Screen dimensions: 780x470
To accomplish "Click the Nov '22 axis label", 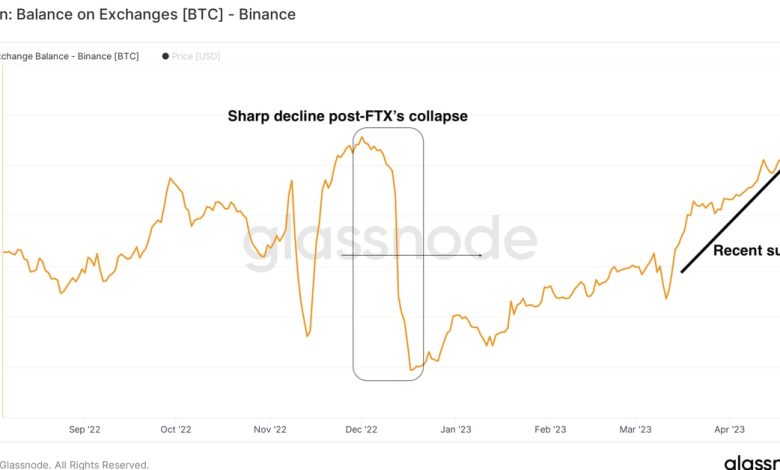I will pos(269,429).
